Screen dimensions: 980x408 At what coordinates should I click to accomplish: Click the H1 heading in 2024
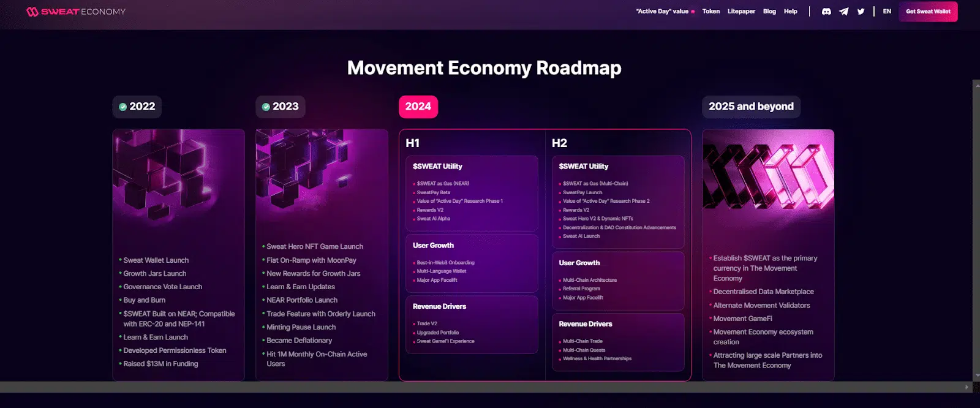413,143
